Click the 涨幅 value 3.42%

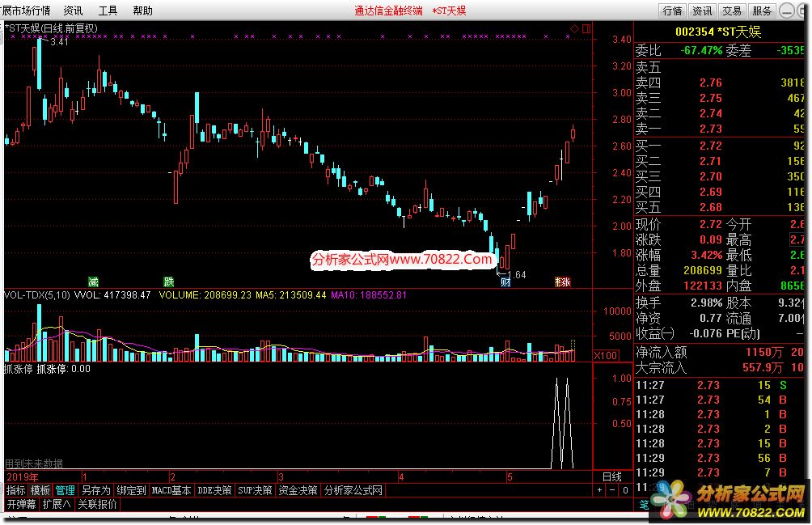point(706,256)
